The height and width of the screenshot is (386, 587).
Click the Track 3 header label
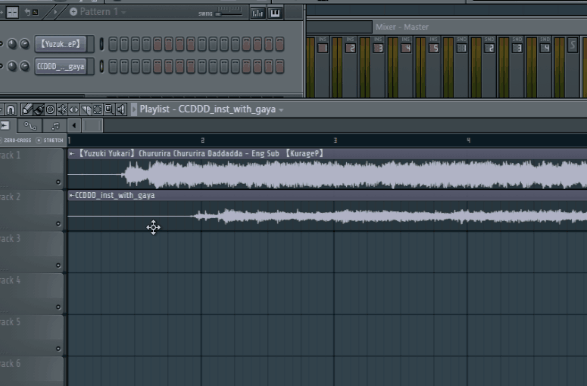pyautogui.click(x=10, y=238)
